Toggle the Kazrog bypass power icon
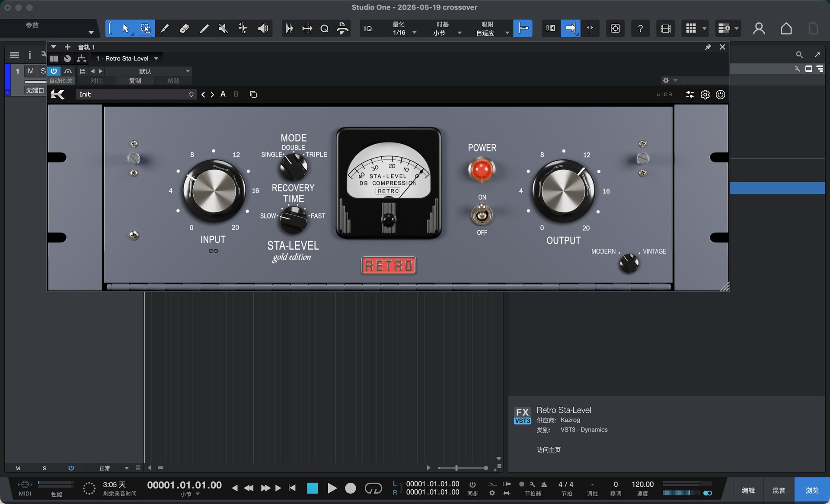Screen dimensions: 830x504 click(720, 95)
